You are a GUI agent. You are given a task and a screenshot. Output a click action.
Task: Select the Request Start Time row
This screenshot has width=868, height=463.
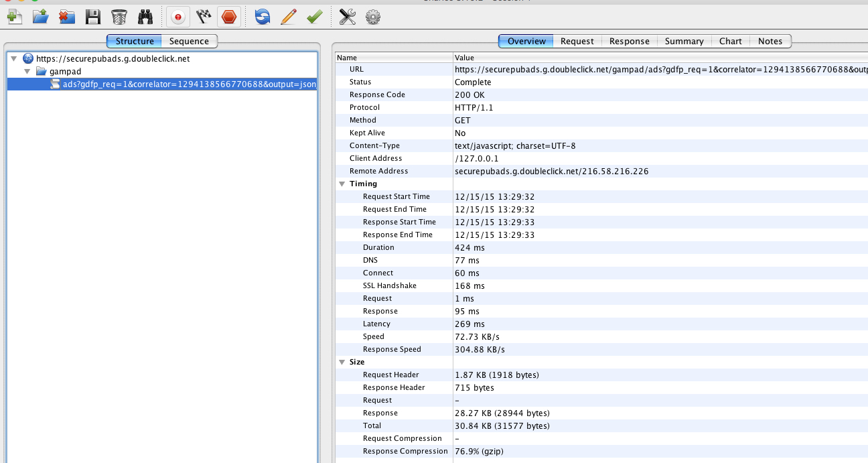point(601,196)
